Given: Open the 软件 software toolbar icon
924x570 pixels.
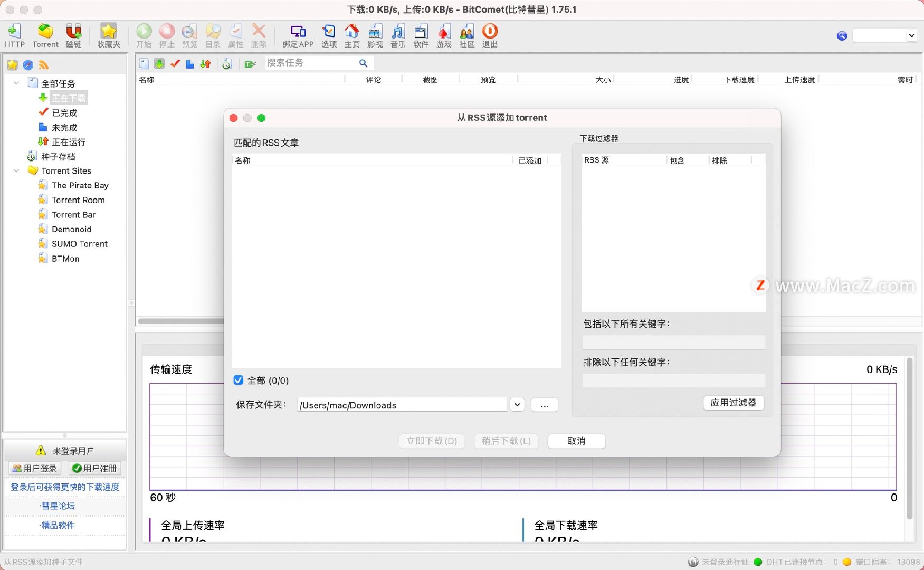Looking at the screenshot, I should (x=421, y=35).
